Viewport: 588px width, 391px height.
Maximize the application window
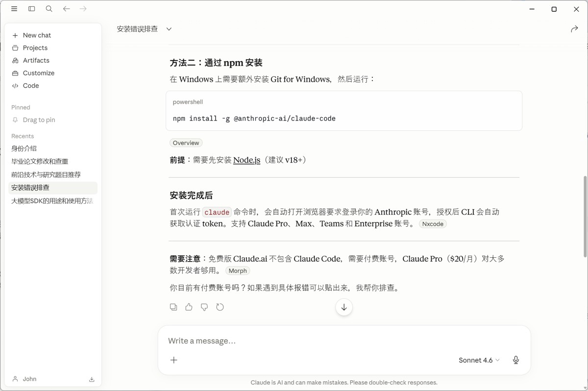pyautogui.click(x=554, y=9)
